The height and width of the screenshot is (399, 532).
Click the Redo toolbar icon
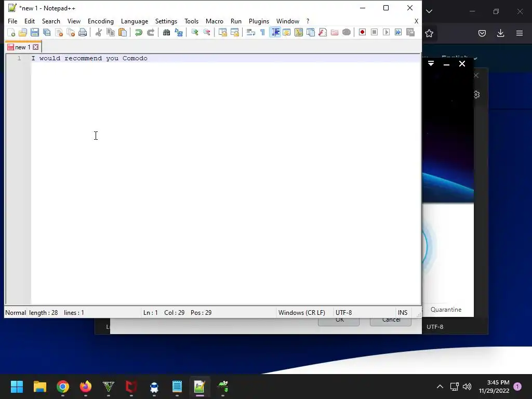[150, 32]
